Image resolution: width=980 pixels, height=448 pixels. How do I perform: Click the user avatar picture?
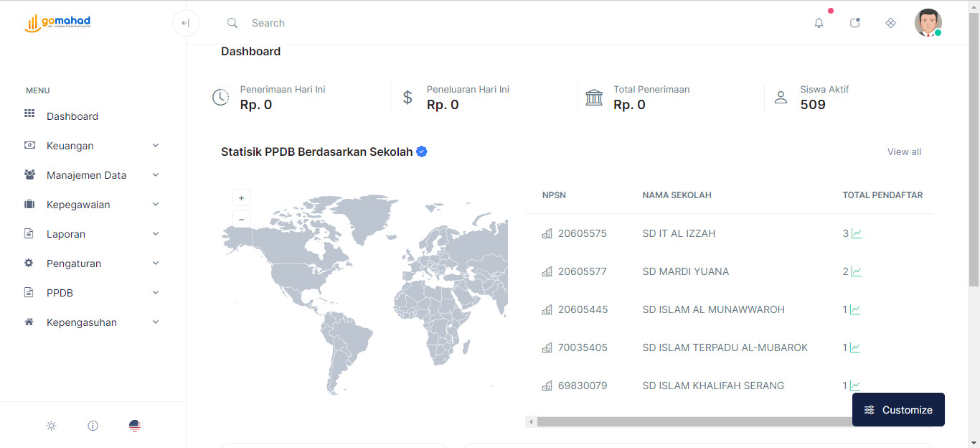(x=928, y=23)
